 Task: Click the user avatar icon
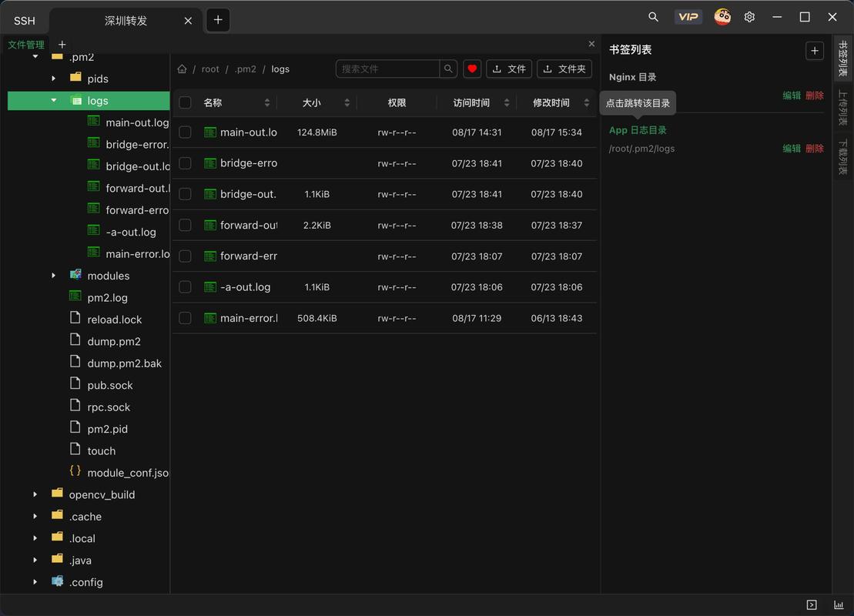point(722,16)
